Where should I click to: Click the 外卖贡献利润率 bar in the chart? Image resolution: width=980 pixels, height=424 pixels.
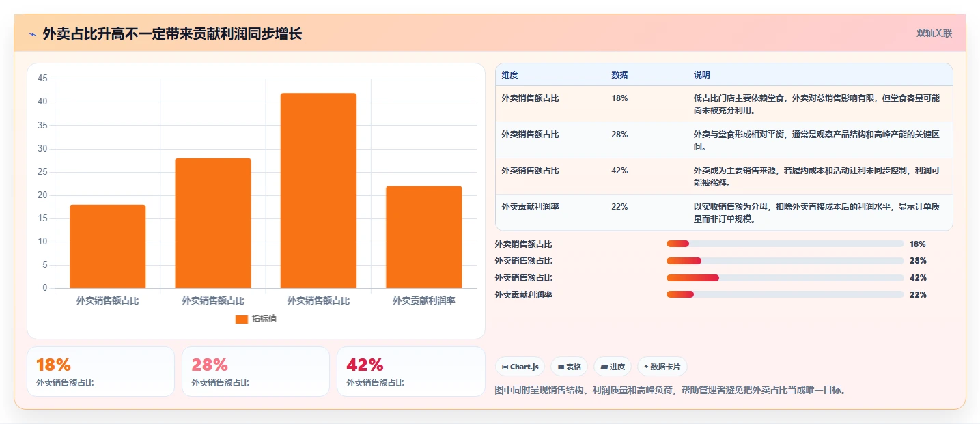click(424, 237)
